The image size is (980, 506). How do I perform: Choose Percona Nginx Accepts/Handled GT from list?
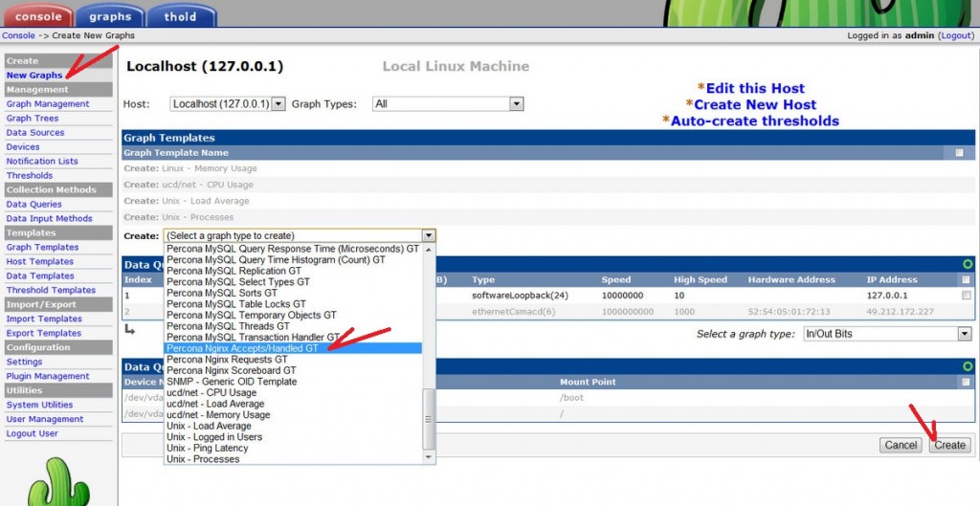coord(247,348)
